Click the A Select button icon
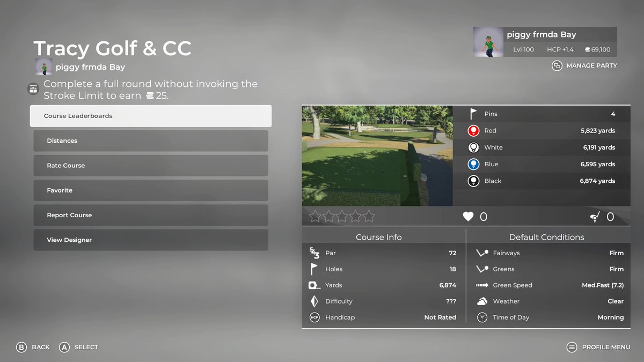Viewport: 644px width, 362px height. pyautogui.click(x=64, y=347)
